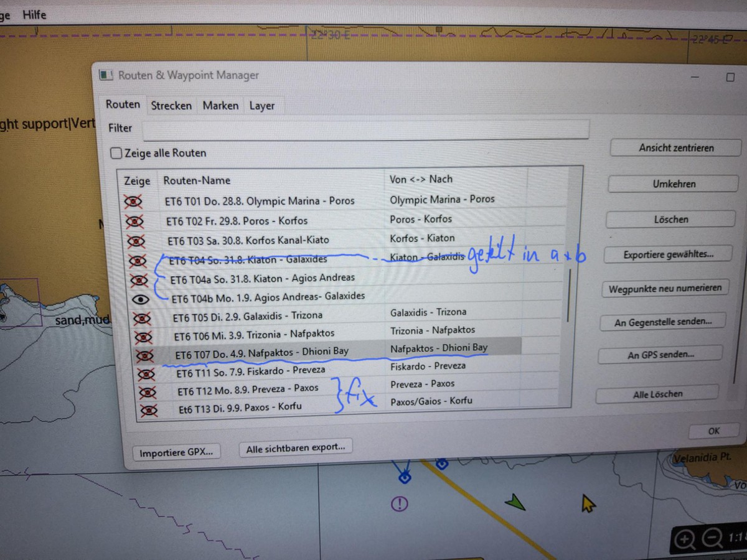Click the green boat marker on chart
747x560 pixels.
coord(515,502)
